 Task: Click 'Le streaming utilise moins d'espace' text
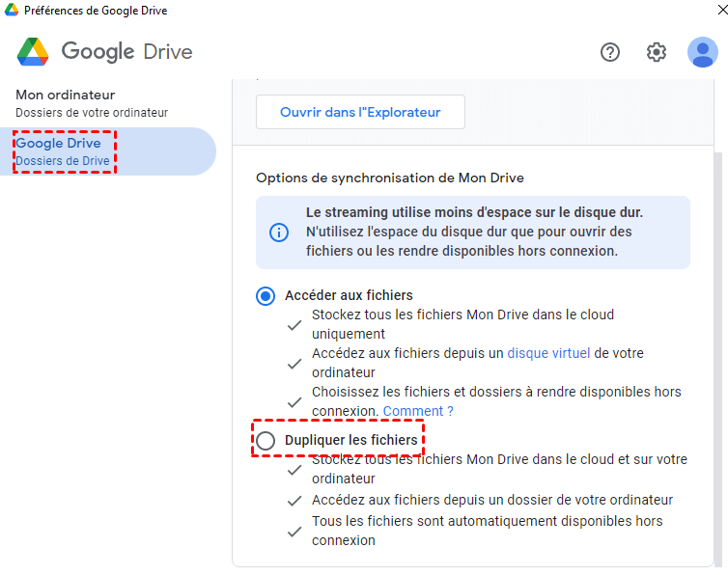point(474,212)
